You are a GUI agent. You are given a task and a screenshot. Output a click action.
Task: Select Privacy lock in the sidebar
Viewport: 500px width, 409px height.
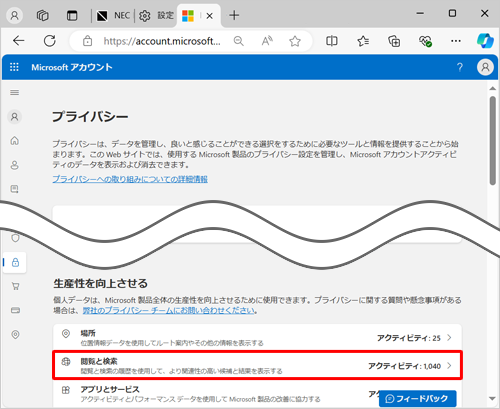(x=15, y=262)
